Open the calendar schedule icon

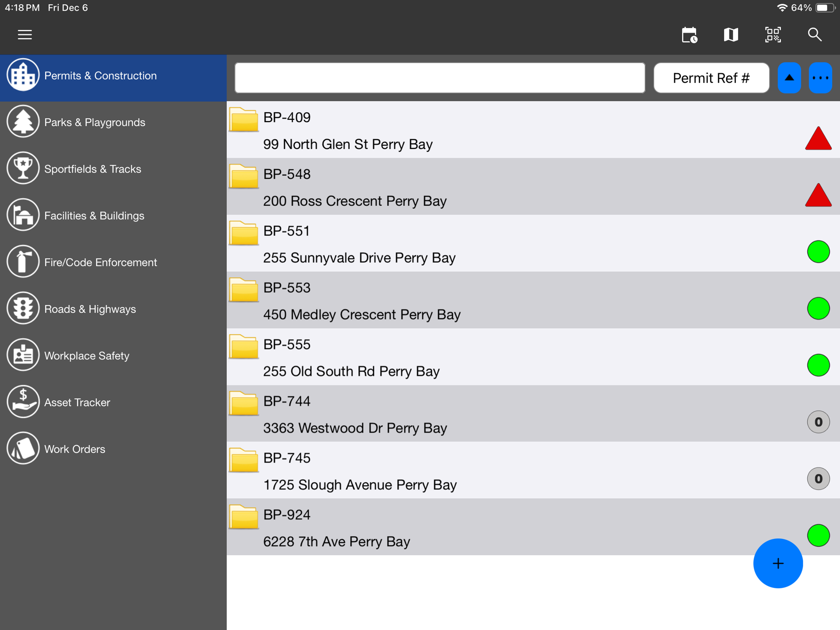(689, 34)
